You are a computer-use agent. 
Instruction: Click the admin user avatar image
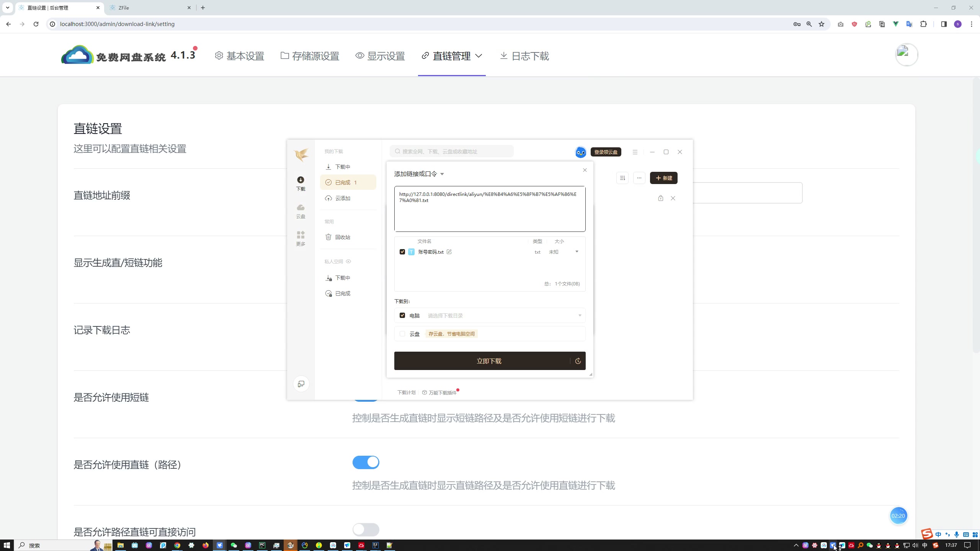coord(906,55)
